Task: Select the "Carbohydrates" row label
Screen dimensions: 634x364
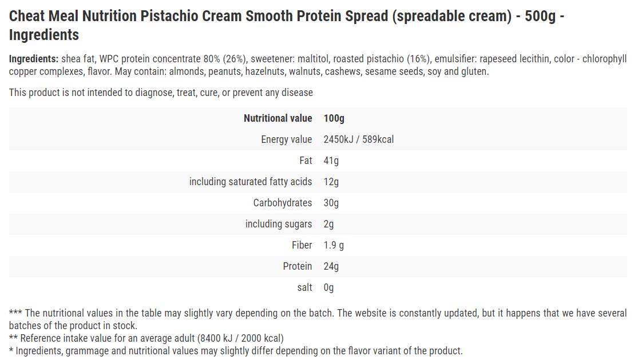Action: coord(283,203)
